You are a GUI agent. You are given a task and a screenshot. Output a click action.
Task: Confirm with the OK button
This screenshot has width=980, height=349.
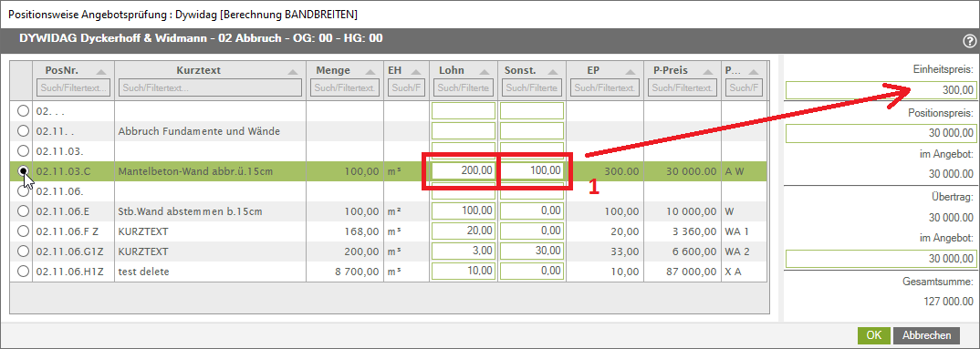coord(874,335)
